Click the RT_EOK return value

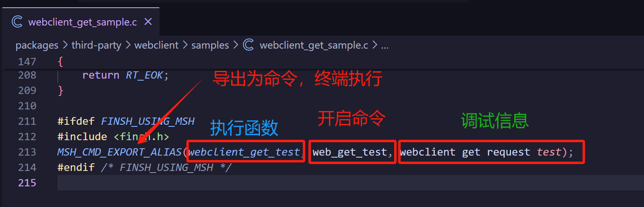tap(144, 75)
